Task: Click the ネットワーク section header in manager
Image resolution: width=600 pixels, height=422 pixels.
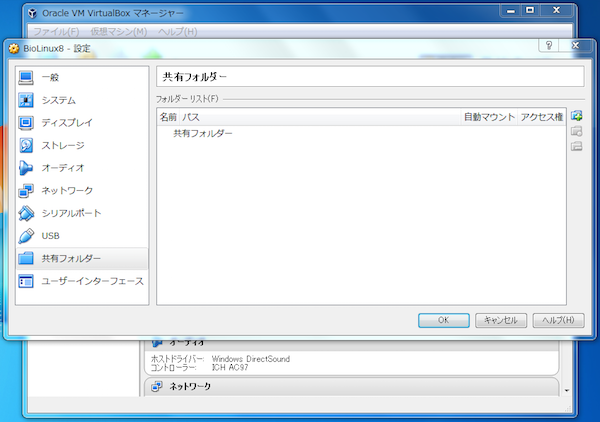Action: coord(352,387)
